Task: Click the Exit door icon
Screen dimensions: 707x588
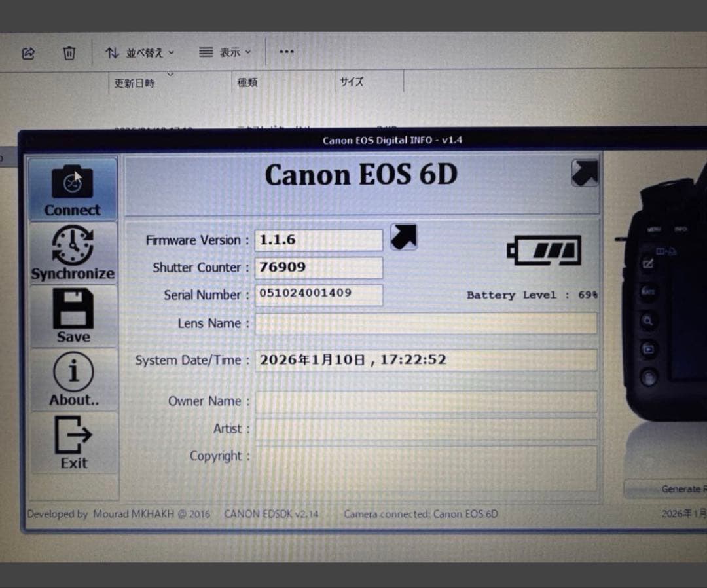Action: pyautogui.click(x=73, y=435)
